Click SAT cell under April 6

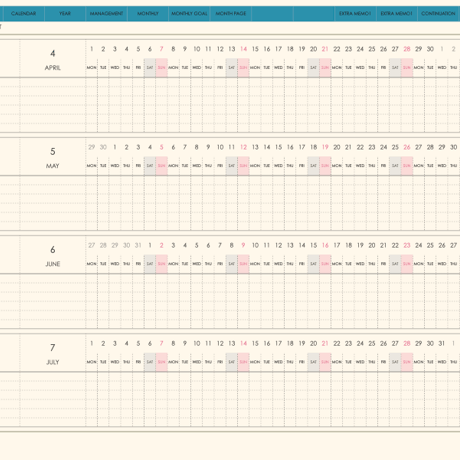coord(150,68)
